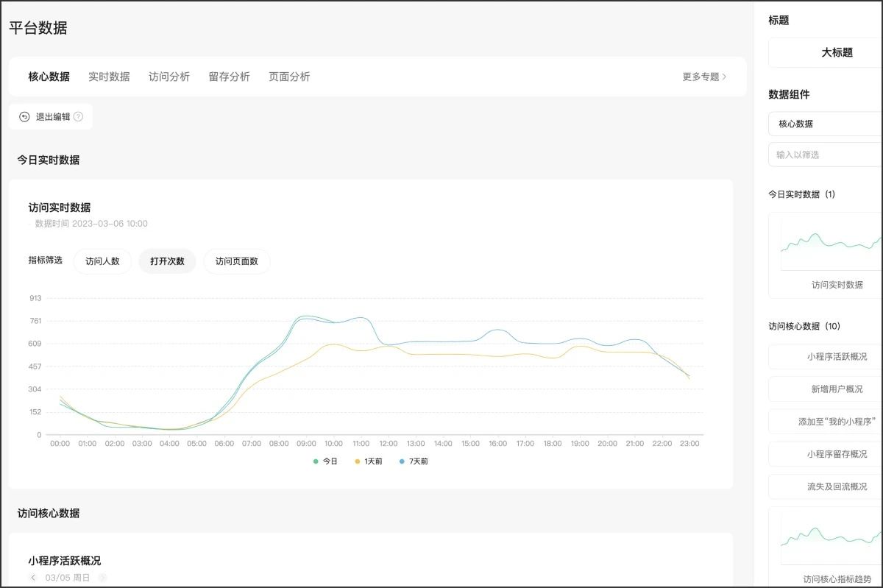The height and width of the screenshot is (588, 883).
Task: Go to previous day before 03/05 周日
Action: point(33,578)
